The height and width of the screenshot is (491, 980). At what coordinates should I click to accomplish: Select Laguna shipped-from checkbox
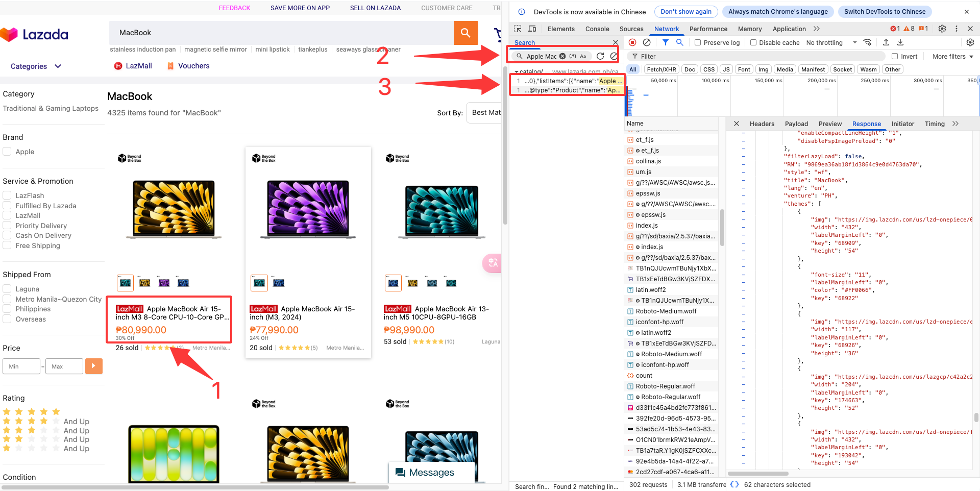pos(7,289)
